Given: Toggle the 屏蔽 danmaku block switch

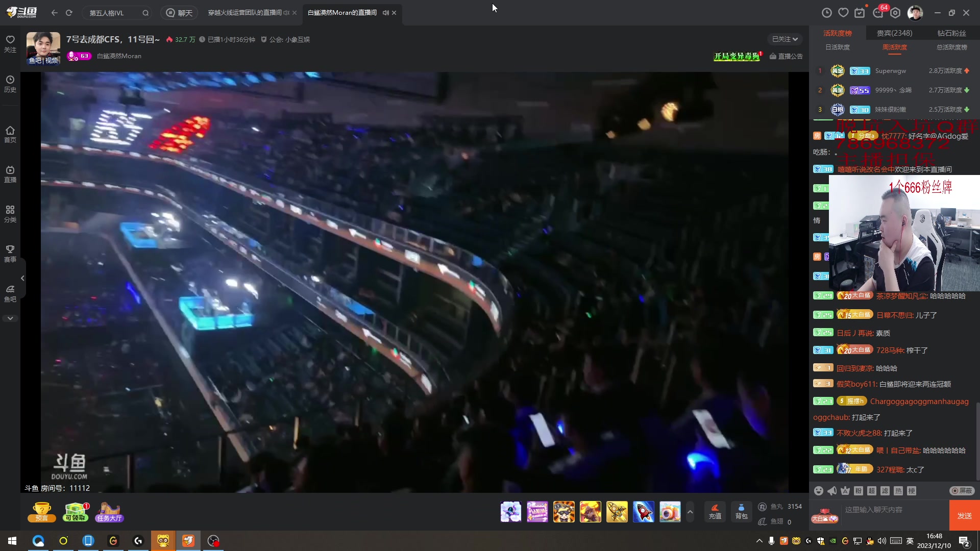Looking at the screenshot, I should click(x=962, y=491).
